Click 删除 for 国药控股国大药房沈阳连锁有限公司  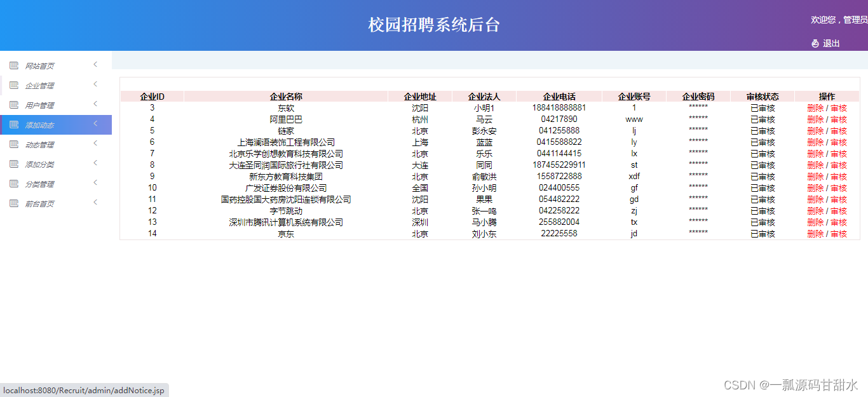click(815, 199)
